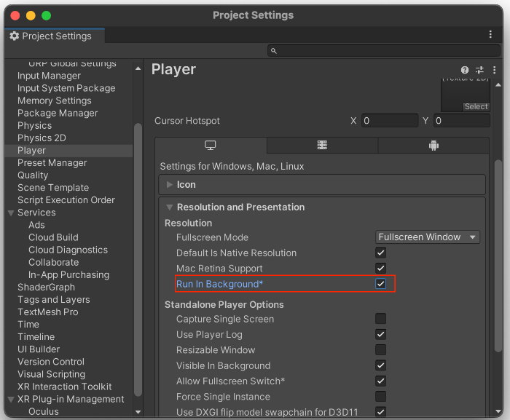
Task: Focus the settings search field
Action: coord(384,51)
